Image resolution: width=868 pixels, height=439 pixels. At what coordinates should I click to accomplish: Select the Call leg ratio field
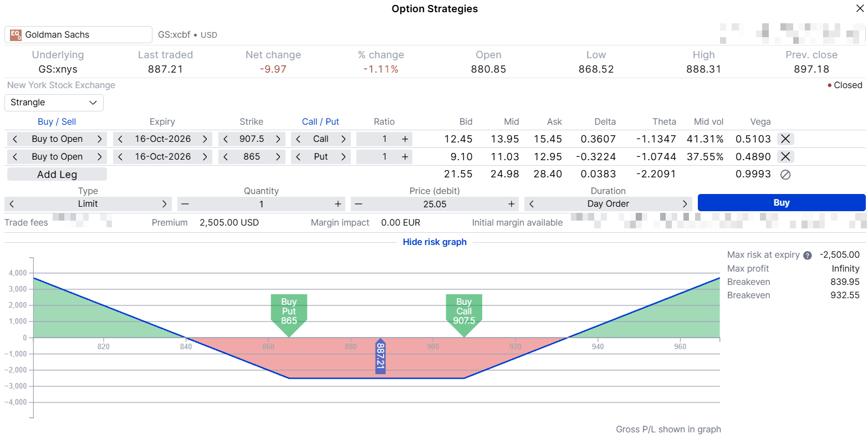(x=384, y=139)
